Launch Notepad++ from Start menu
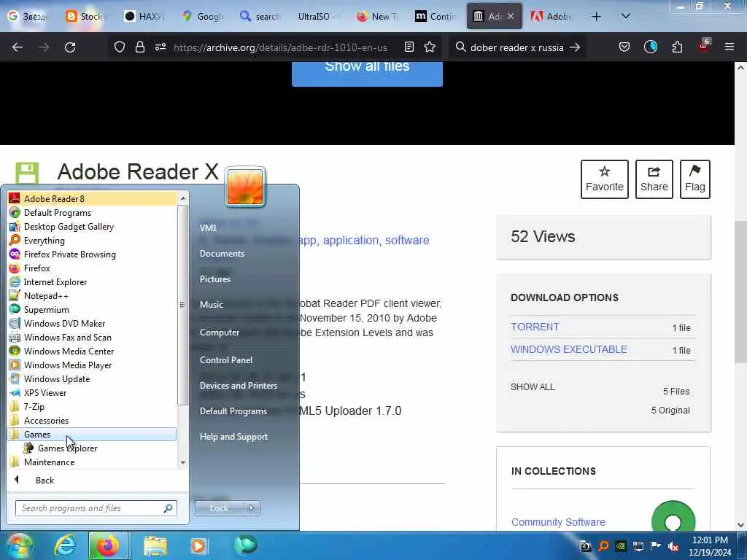The height and width of the screenshot is (560, 747). [91, 295]
